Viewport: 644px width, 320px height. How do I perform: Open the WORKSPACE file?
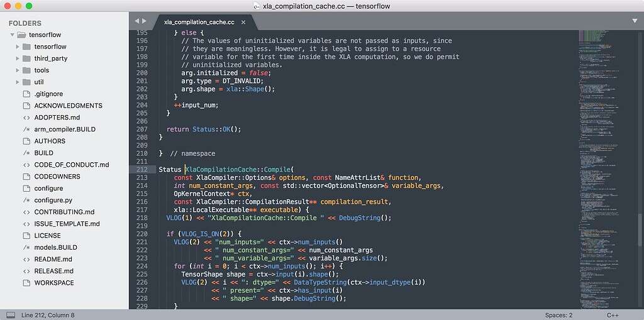click(x=53, y=283)
